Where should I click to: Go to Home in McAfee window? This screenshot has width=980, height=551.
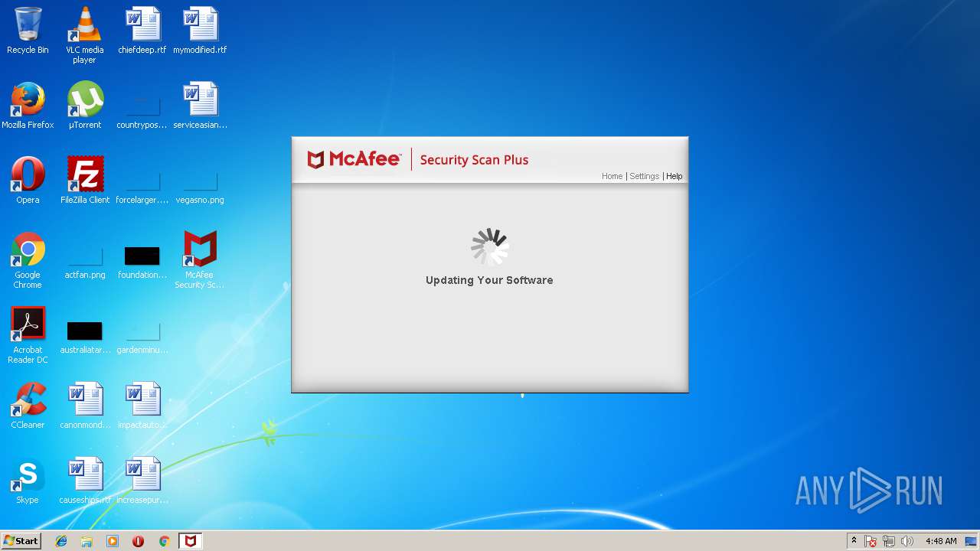click(612, 176)
